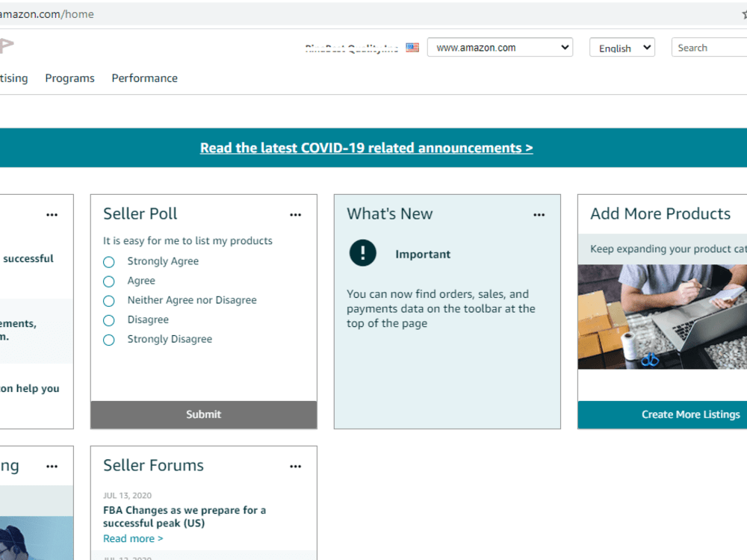The image size is (747, 560).
Task: Click the browser address bar URL
Action: pos(46,14)
